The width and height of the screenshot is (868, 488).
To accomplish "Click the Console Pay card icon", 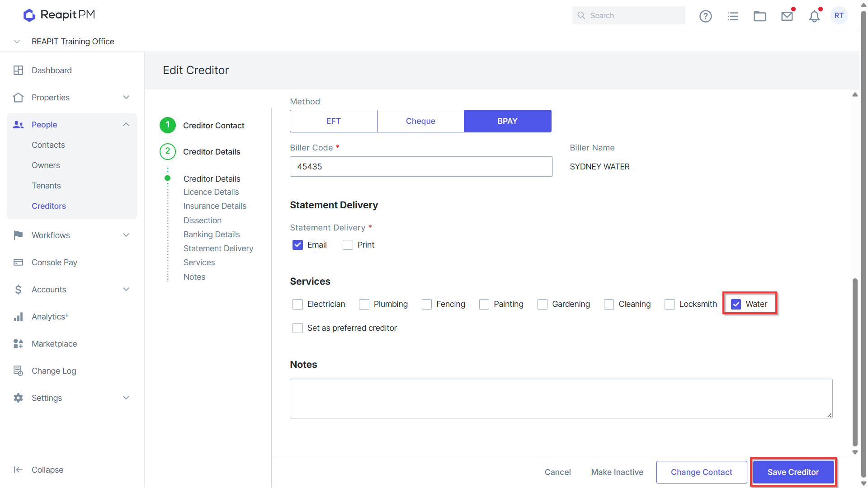I will pyautogui.click(x=18, y=262).
